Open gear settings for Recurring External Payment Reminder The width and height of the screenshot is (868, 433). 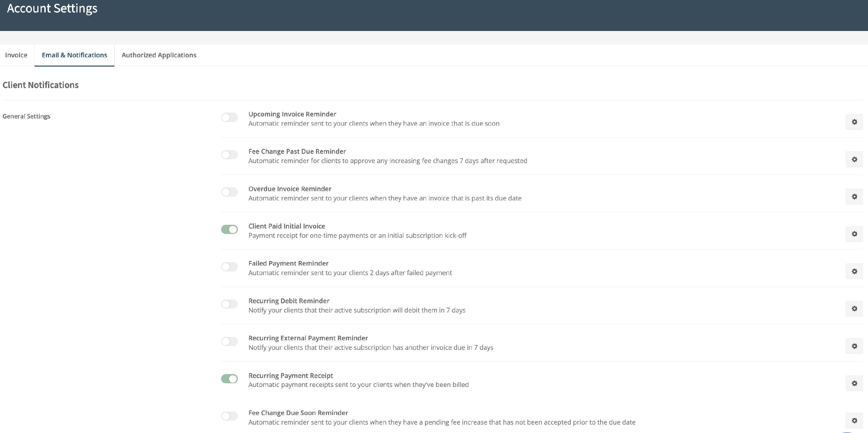click(854, 346)
